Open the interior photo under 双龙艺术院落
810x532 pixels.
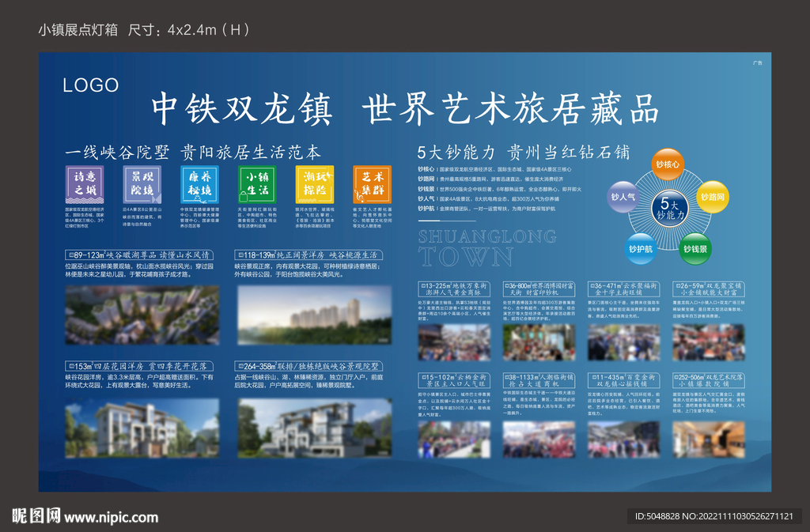tap(709, 440)
